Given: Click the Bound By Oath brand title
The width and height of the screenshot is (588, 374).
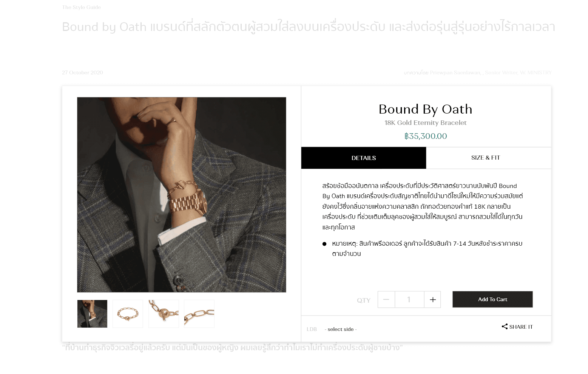Looking at the screenshot, I should click(426, 109).
